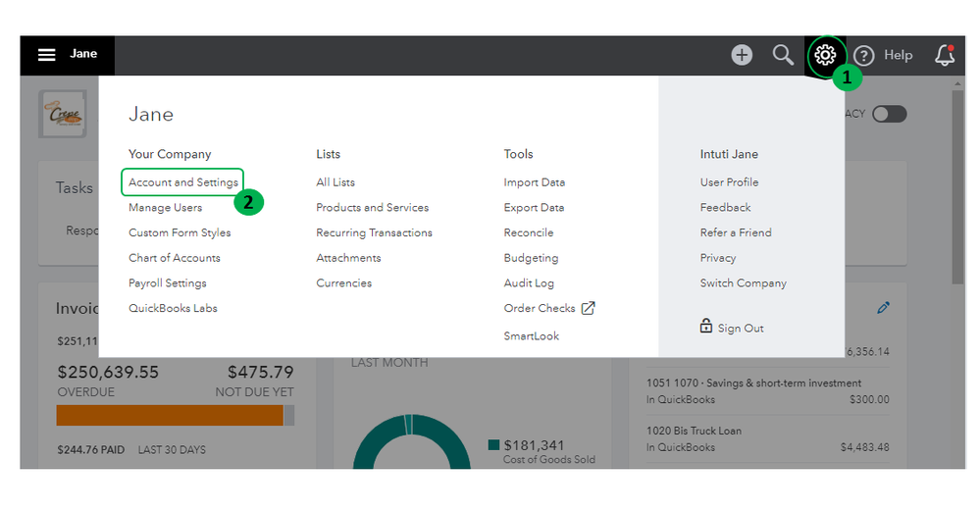980x511 pixels.
Task: Click the external link icon beside Order Checks
Action: 589,308
